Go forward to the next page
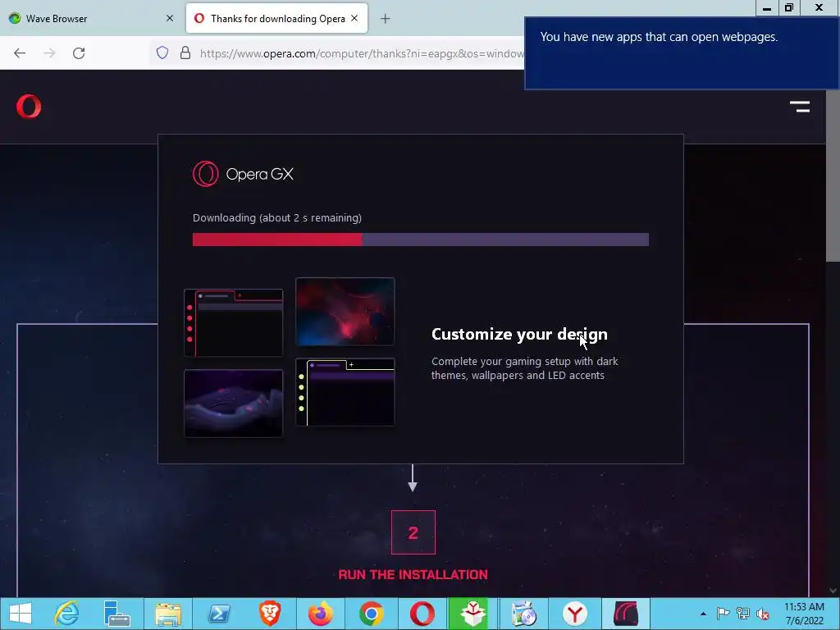Viewport: 840px width, 630px height. pyautogui.click(x=49, y=53)
